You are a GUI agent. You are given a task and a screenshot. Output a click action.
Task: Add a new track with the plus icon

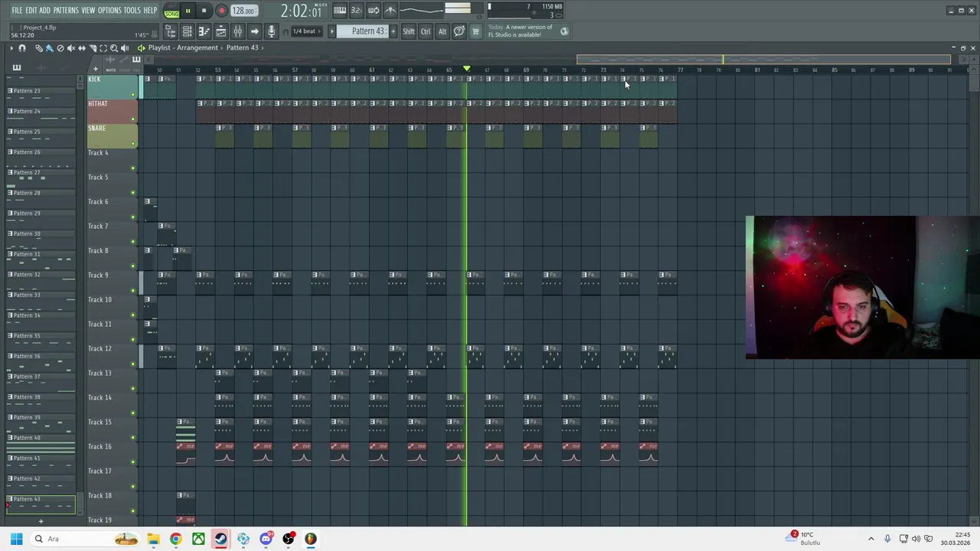click(x=96, y=69)
